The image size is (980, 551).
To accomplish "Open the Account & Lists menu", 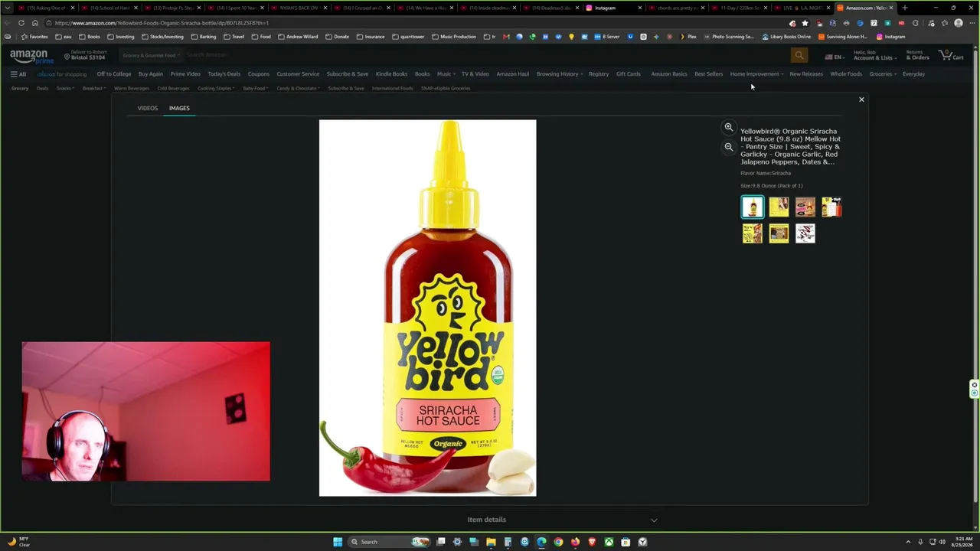I will click(874, 55).
